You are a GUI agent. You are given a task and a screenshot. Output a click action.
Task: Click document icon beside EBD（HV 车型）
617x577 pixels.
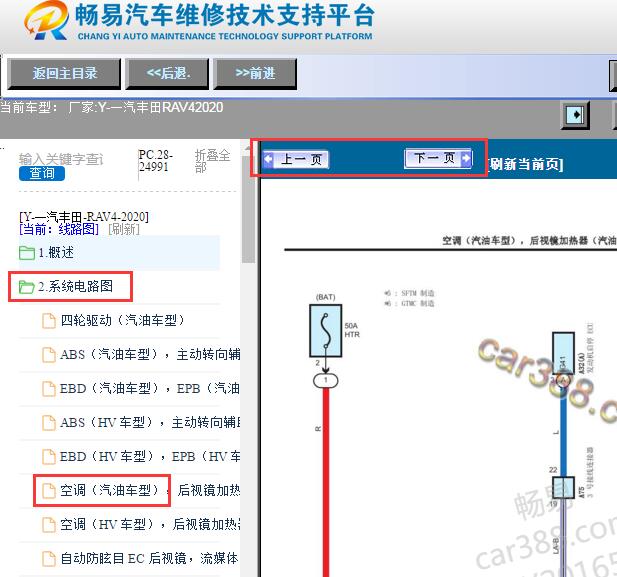point(49,457)
